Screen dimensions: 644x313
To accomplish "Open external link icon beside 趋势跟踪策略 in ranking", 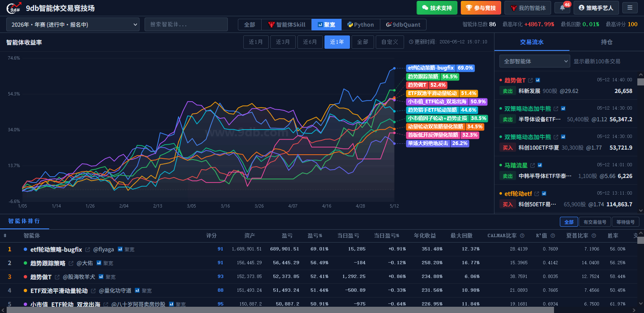I will pos(71,263).
